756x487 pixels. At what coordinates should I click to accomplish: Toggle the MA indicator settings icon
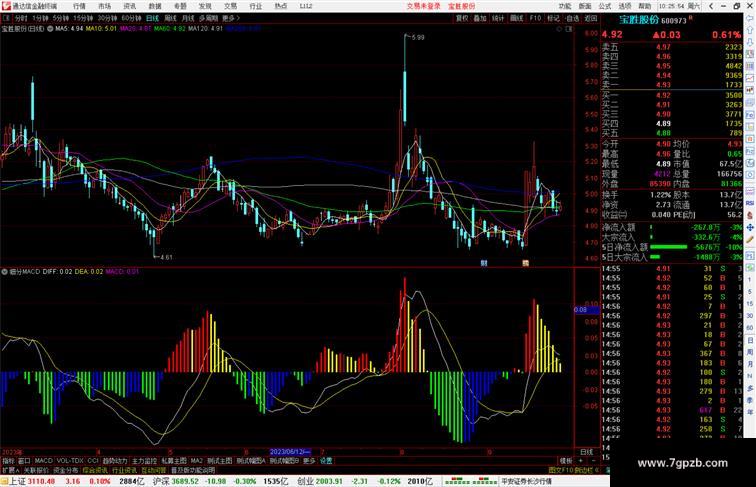click(x=50, y=29)
